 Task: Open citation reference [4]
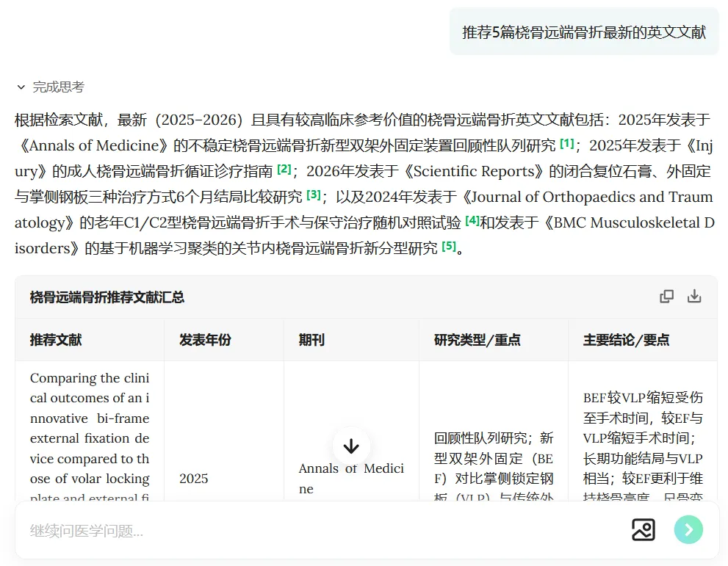tap(472, 220)
